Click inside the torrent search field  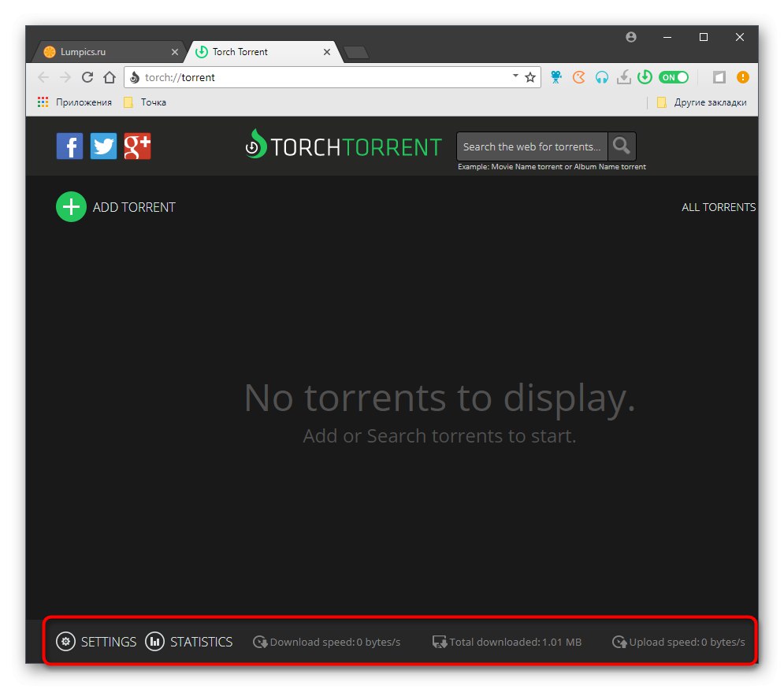529,146
